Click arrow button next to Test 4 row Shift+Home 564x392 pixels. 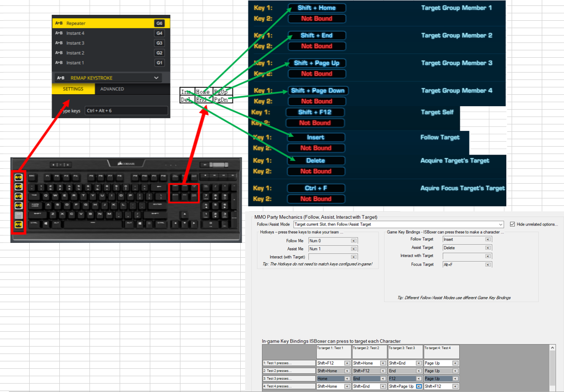[347, 387]
